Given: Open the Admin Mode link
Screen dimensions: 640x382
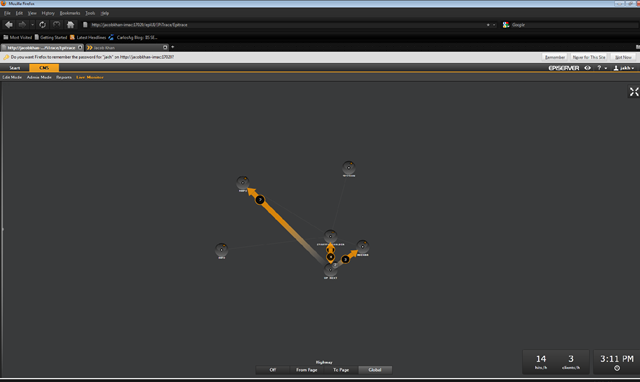Looking at the screenshot, I should [x=39, y=77].
